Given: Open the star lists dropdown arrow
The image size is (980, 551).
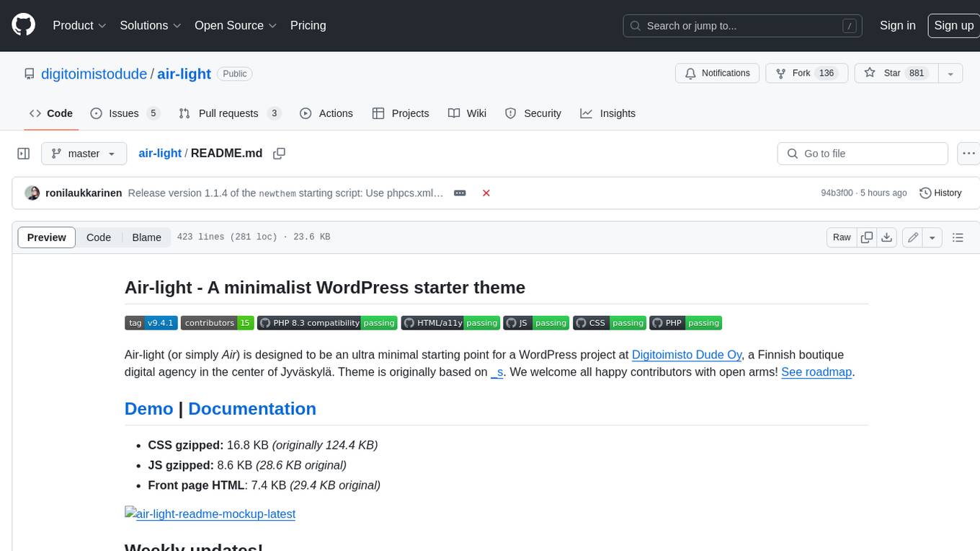Looking at the screenshot, I should tap(950, 74).
